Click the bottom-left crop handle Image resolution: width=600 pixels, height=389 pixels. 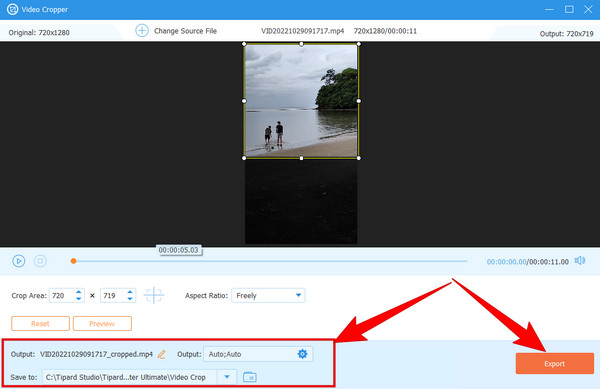(x=245, y=158)
